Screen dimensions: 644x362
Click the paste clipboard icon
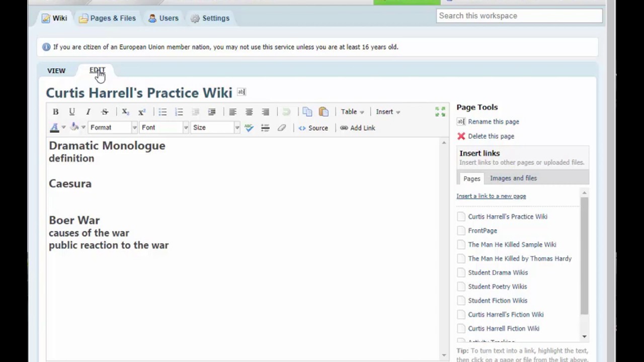[324, 112]
